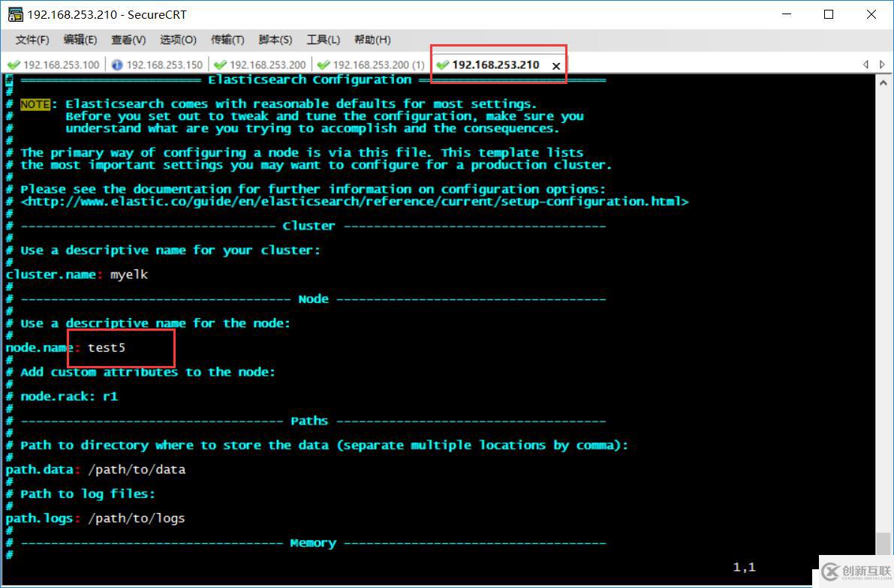Click the Node section heading

click(313, 299)
